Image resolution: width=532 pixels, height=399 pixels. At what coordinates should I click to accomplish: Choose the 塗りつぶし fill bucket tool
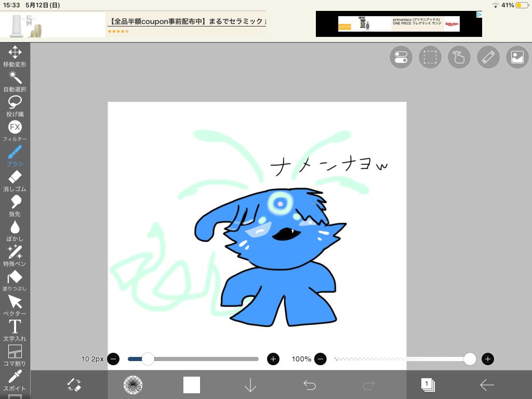(x=15, y=280)
